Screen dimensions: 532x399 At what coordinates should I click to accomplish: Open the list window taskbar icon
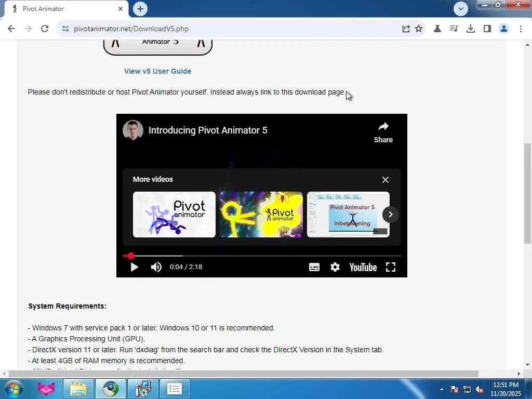click(x=175, y=389)
